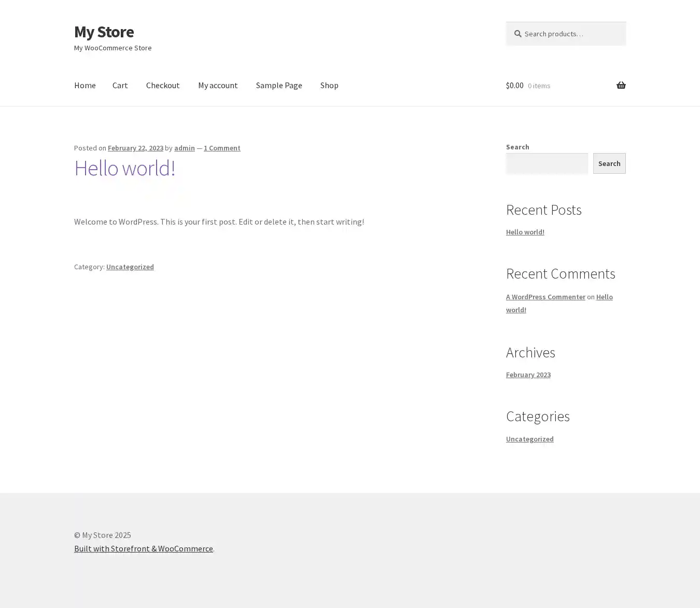Click the shopping basket cart icon
The image size is (700, 608).
tap(621, 85)
